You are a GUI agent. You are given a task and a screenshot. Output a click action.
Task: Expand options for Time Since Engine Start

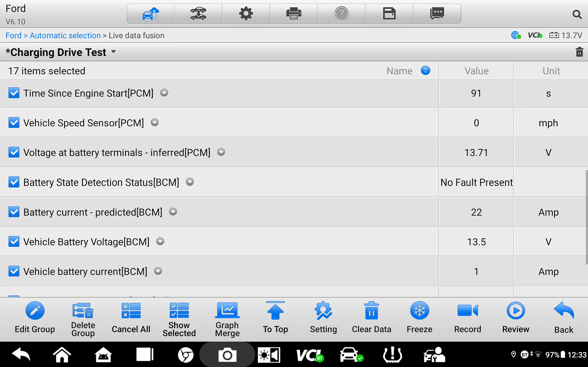164,93
